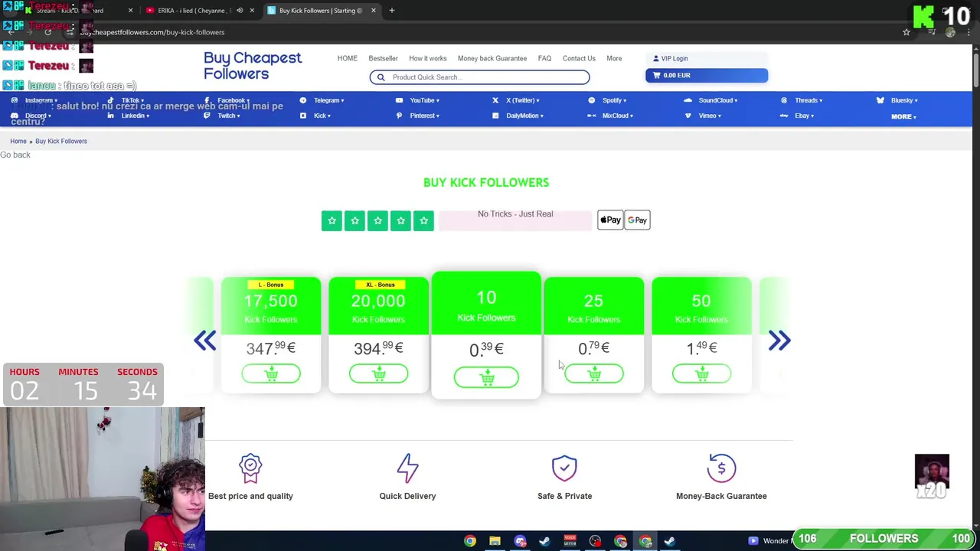Expand the Pinterest services dropdown
Screen dimensions: 980x551
(424, 116)
